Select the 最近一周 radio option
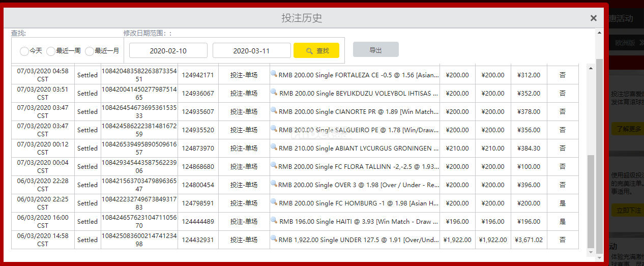 point(51,51)
